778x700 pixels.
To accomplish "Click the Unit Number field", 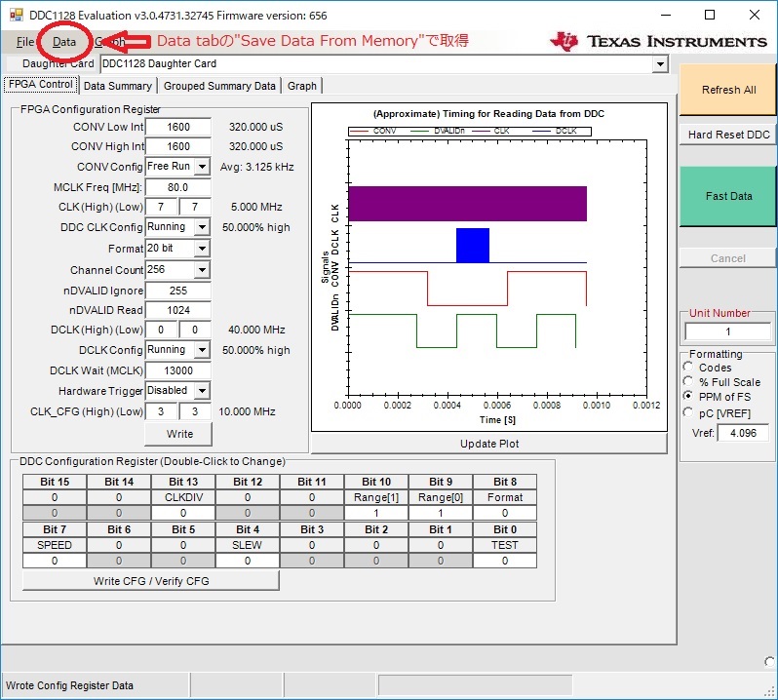I will click(x=727, y=331).
